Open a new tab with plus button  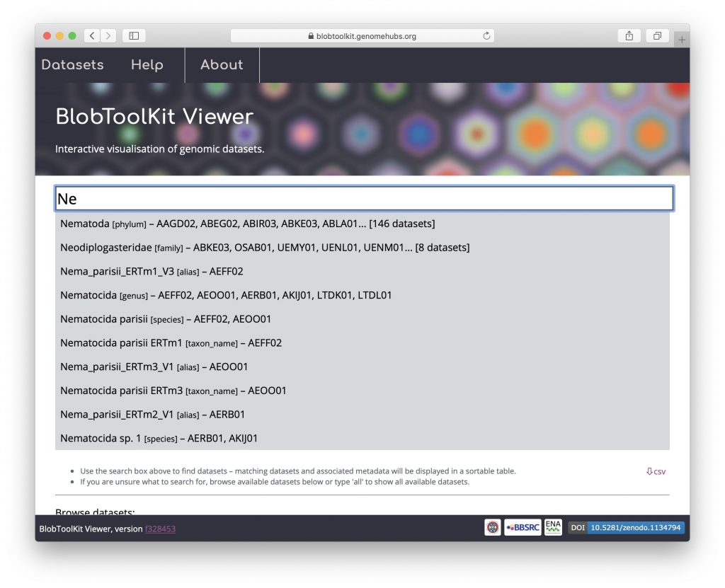(x=682, y=40)
